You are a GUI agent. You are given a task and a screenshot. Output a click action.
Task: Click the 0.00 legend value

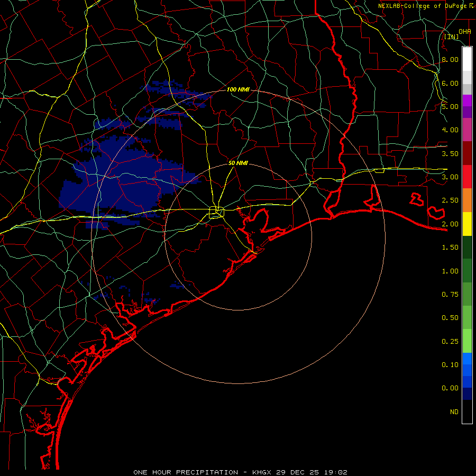(450, 388)
